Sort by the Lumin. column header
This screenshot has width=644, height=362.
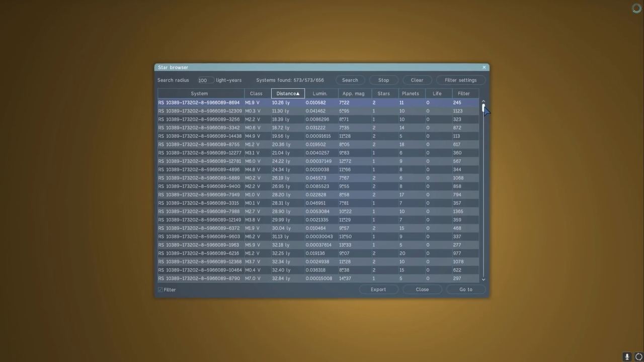[321, 94]
